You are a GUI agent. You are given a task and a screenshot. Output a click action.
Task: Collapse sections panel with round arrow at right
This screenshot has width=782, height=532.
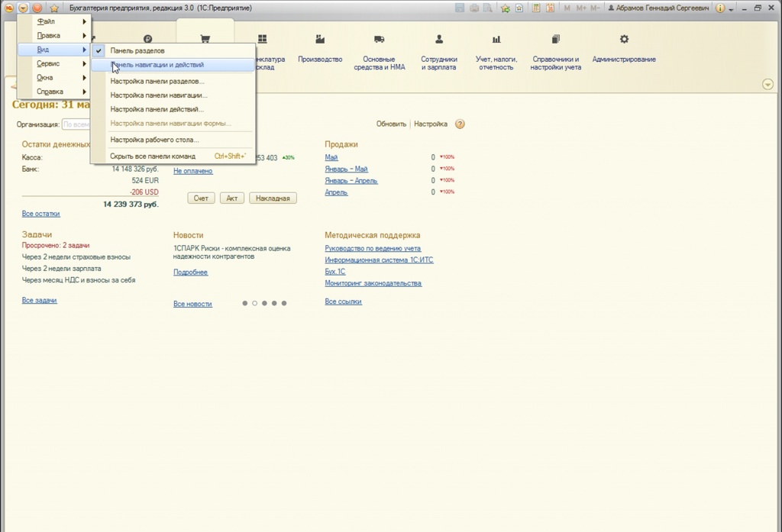[x=767, y=84]
